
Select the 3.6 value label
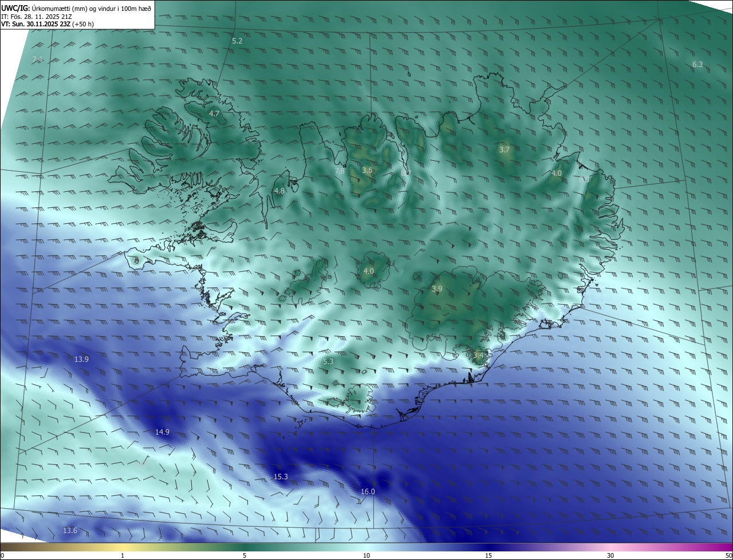pos(368,171)
